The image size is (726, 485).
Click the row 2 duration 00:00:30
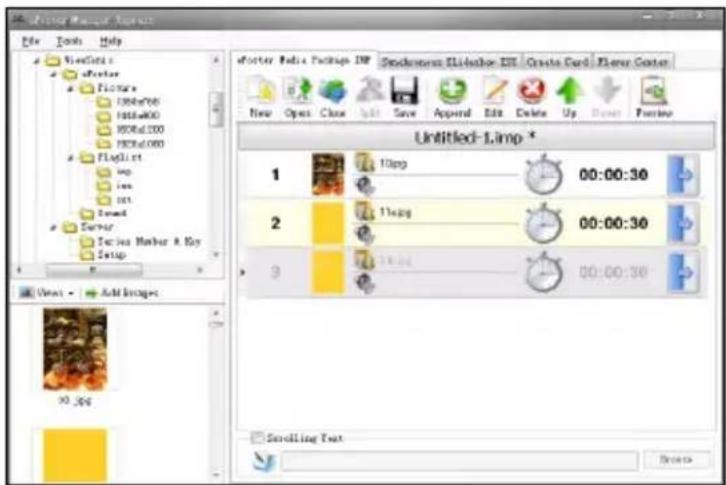(x=613, y=223)
